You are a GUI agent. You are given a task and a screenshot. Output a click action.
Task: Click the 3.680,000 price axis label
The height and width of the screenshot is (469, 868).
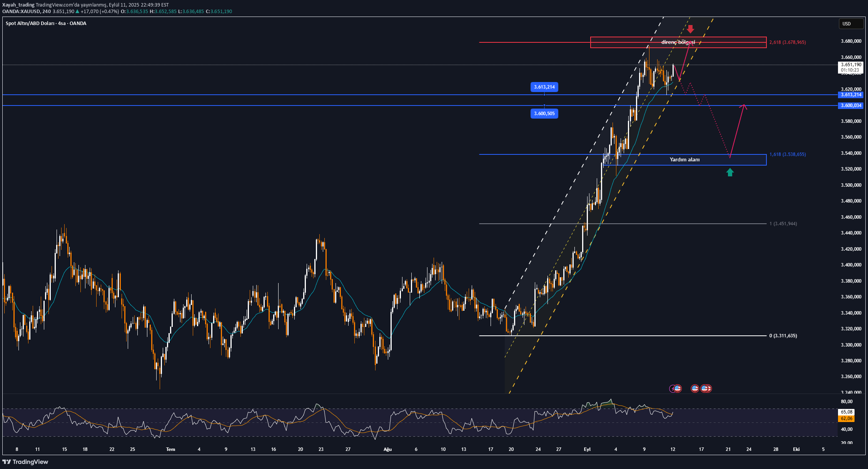pos(851,41)
